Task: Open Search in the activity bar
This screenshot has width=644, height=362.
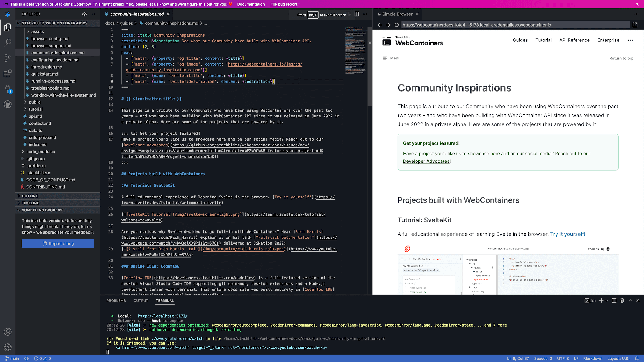Action: (7, 43)
